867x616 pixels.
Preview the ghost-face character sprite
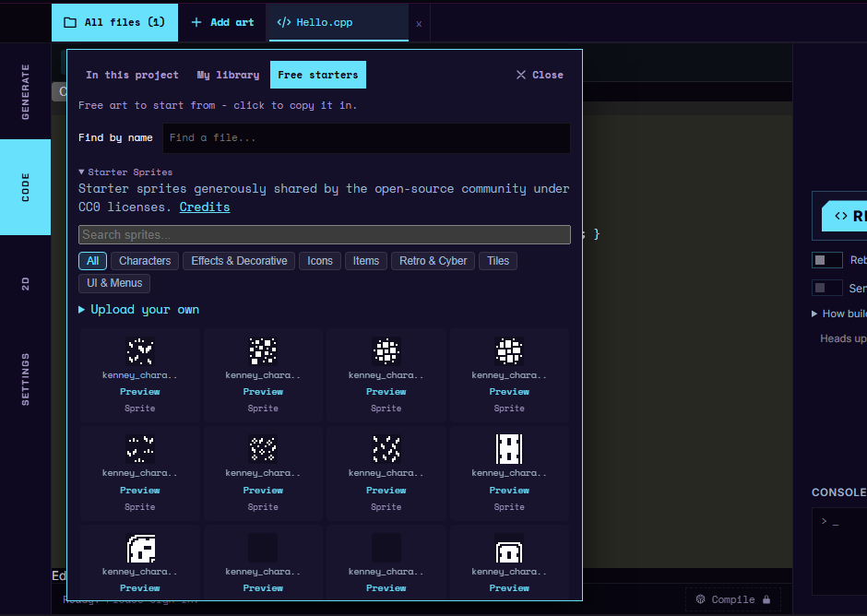coord(140,588)
